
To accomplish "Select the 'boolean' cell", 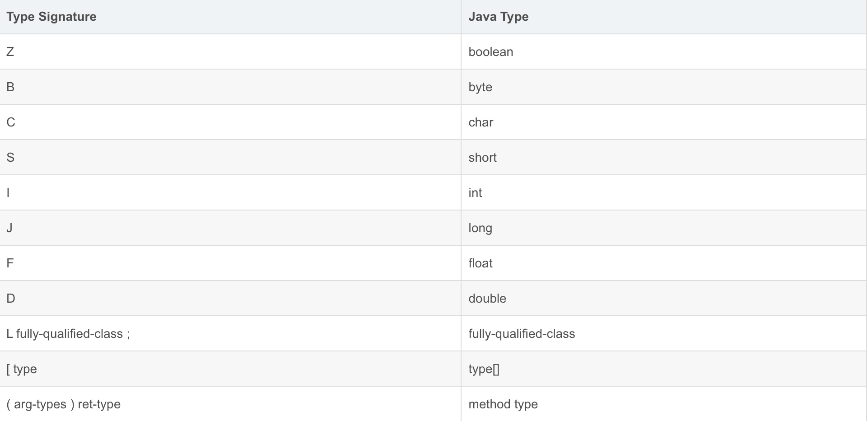I will [x=664, y=52].
